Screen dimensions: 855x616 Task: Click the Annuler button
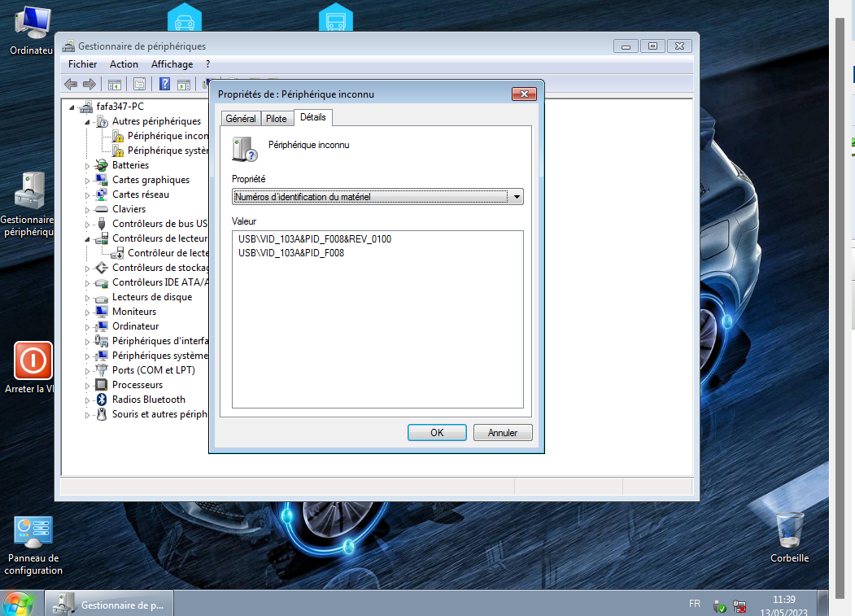tap(503, 433)
